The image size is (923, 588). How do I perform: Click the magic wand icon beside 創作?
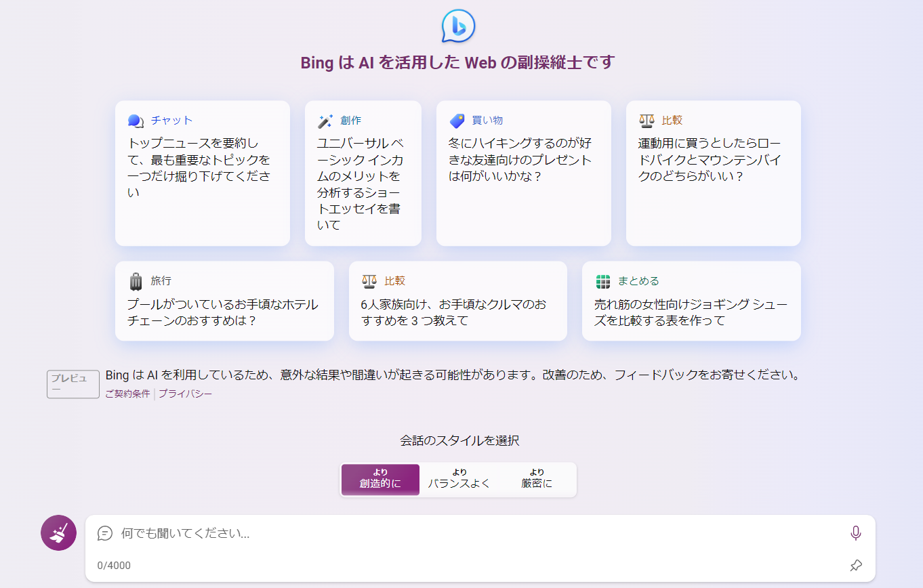(x=325, y=121)
